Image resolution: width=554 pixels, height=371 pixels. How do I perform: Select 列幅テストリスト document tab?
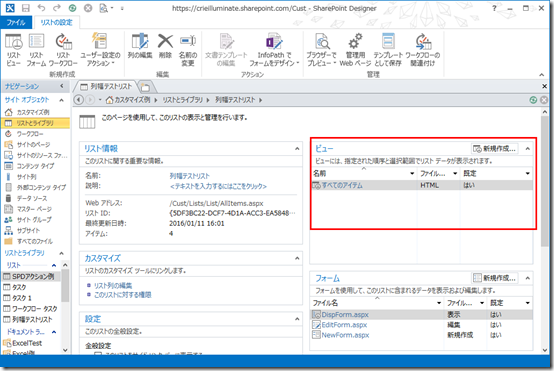coord(106,87)
